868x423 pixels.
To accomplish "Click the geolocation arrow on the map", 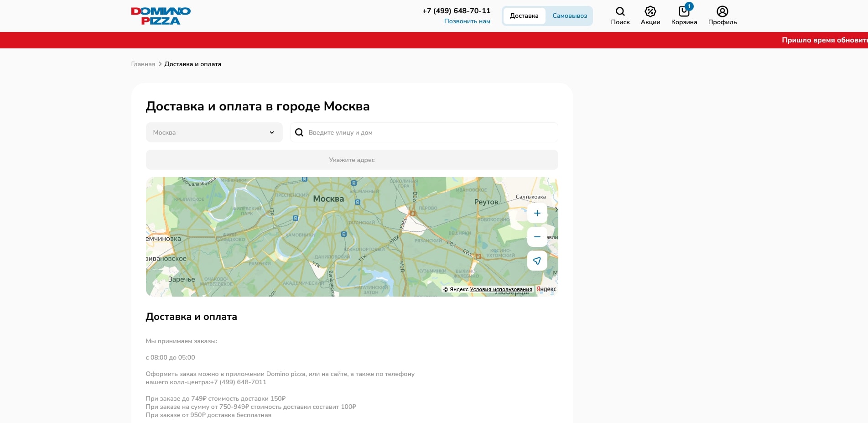I will [537, 261].
